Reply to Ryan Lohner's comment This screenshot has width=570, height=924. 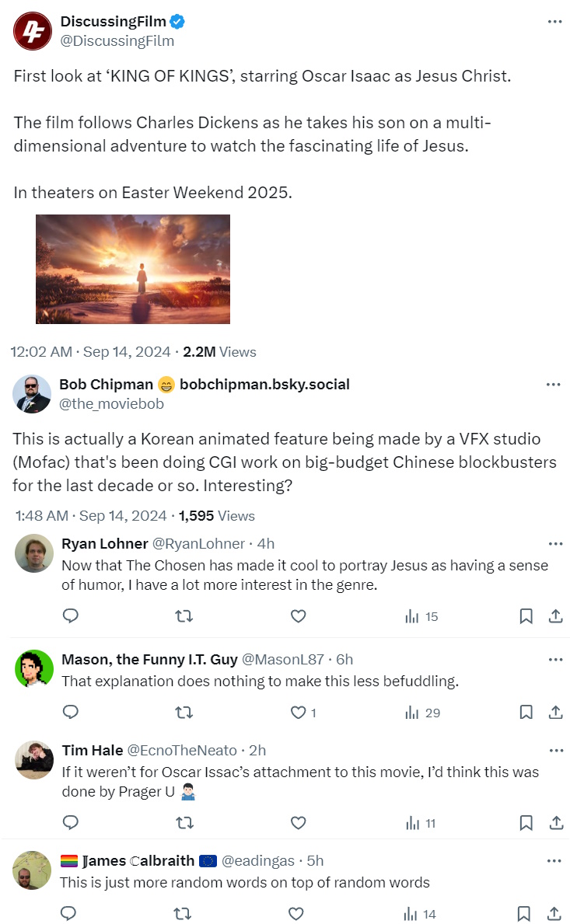70,616
